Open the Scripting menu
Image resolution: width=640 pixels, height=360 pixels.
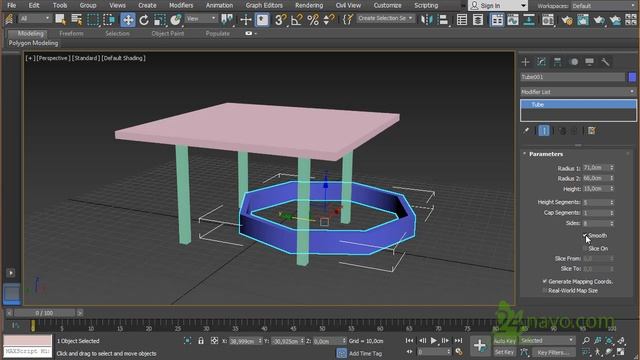[x=426, y=5]
